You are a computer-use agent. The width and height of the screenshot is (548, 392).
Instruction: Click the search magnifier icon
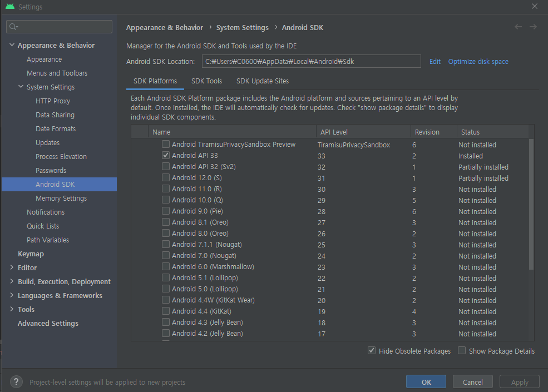click(x=13, y=27)
